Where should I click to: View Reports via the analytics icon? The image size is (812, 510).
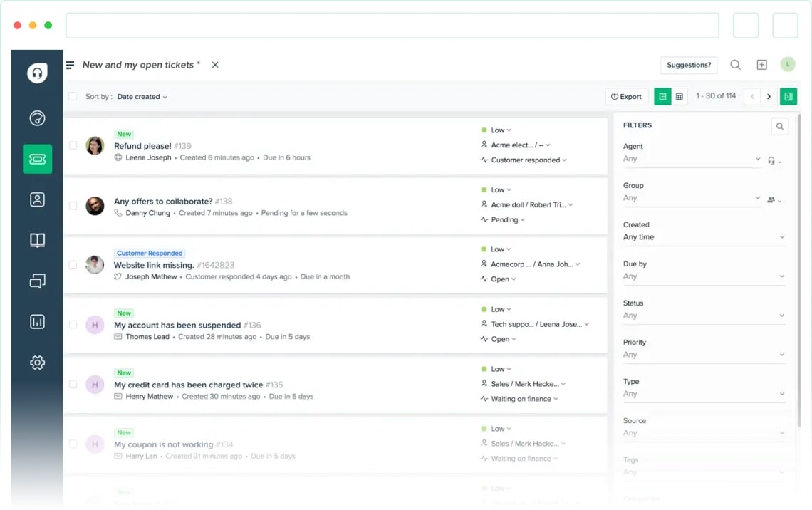[x=36, y=321]
